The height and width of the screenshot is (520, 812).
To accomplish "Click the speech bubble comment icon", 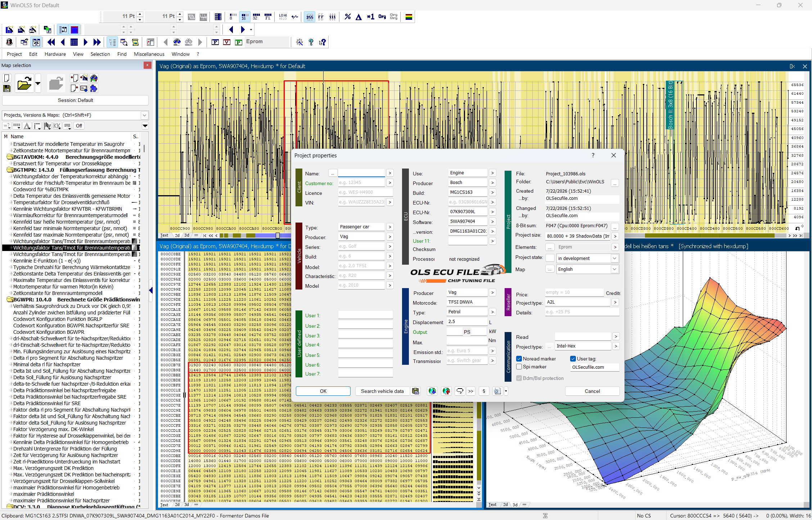I will pyautogui.click(x=460, y=391).
